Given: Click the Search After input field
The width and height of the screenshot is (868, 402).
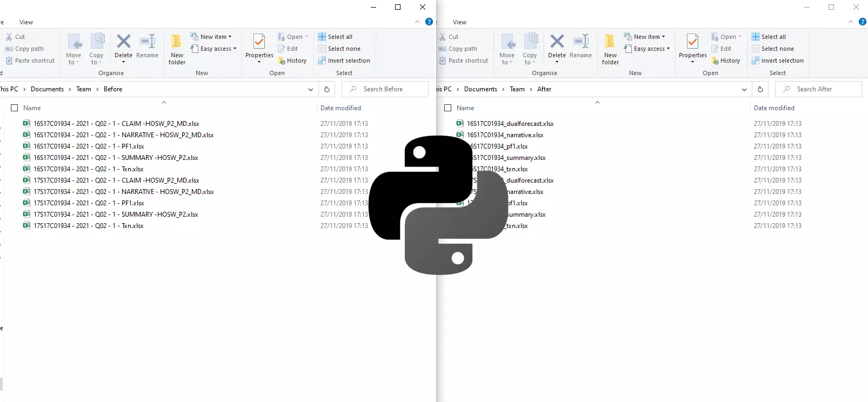Looking at the screenshot, I should click(x=818, y=89).
